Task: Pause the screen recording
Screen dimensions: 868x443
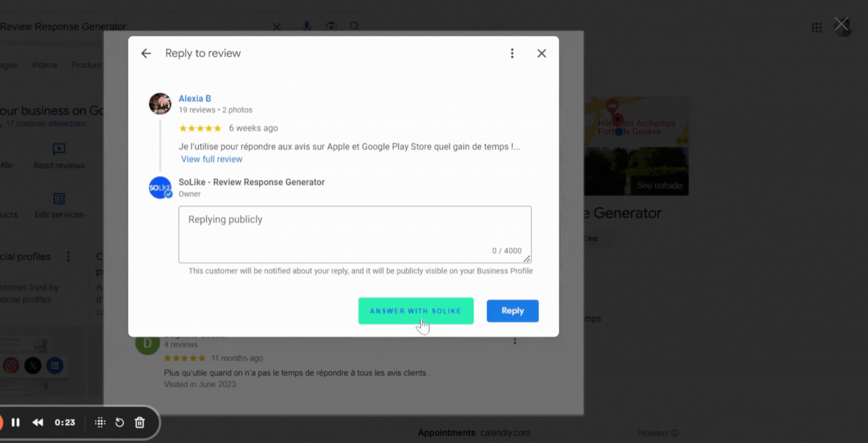Action: pyautogui.click(x=15, y=422)
